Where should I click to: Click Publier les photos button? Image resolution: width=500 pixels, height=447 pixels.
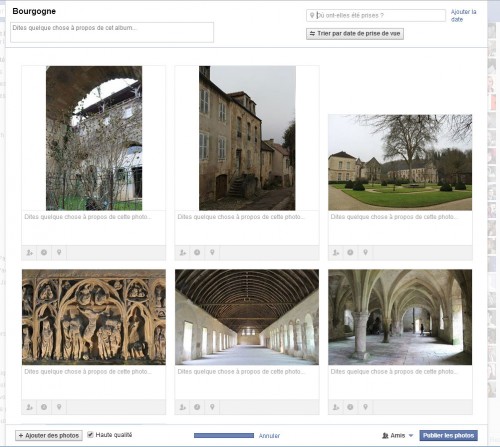(x=448, y=435)
